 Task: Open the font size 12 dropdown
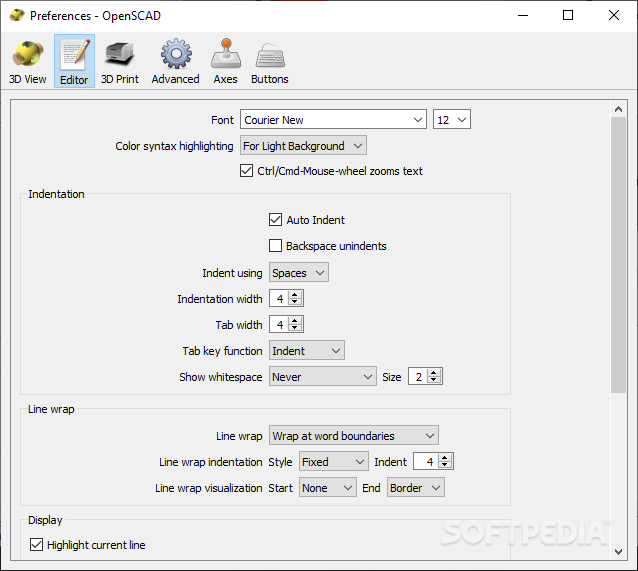(452, 120)
